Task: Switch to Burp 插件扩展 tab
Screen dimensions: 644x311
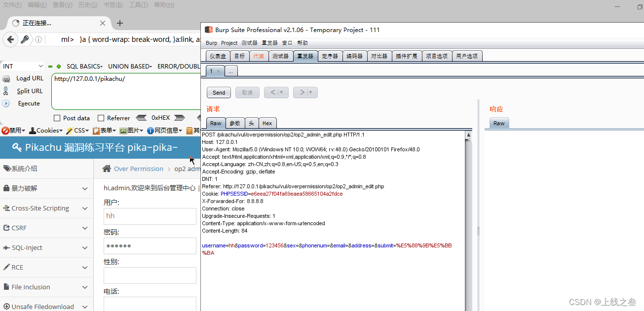Action: point(407,56)
